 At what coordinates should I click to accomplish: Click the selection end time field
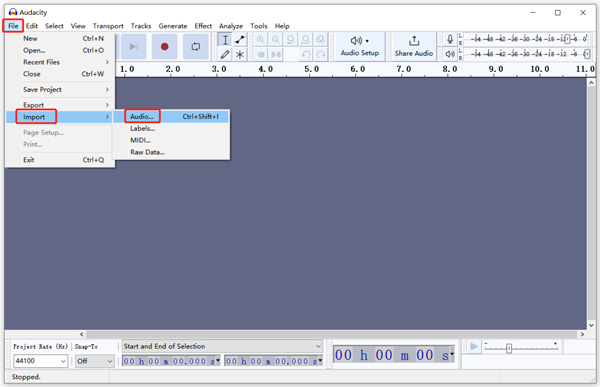271,361
